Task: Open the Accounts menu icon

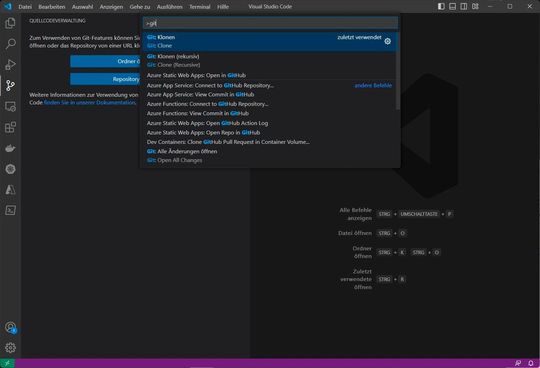Action: pos(10,327)
